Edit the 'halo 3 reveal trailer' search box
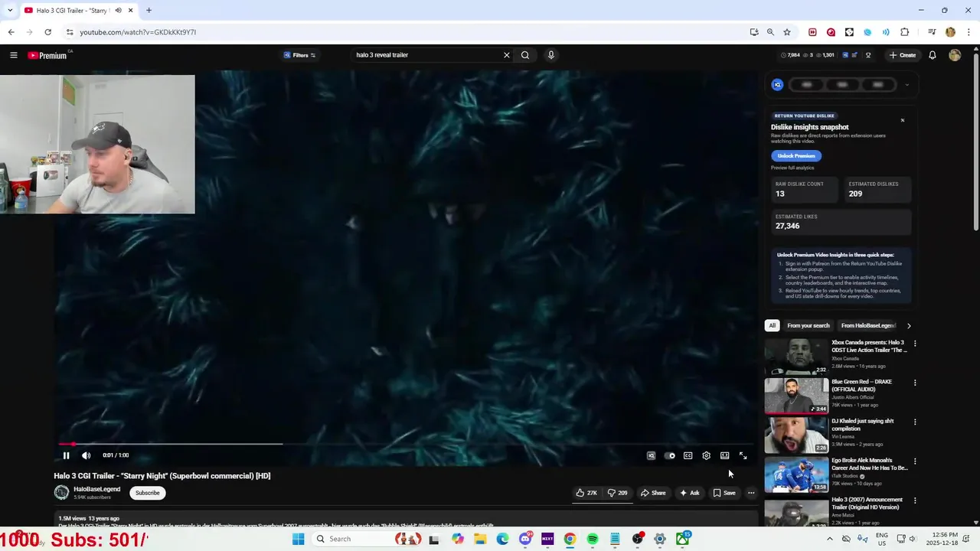980x551 pixels. pyautogui.click(x=425, y=55)
